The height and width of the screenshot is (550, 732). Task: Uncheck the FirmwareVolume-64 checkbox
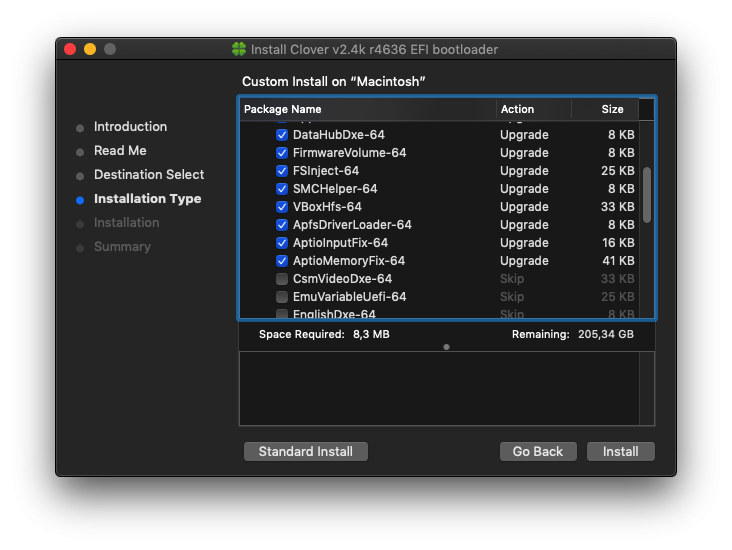coord(282,153)
